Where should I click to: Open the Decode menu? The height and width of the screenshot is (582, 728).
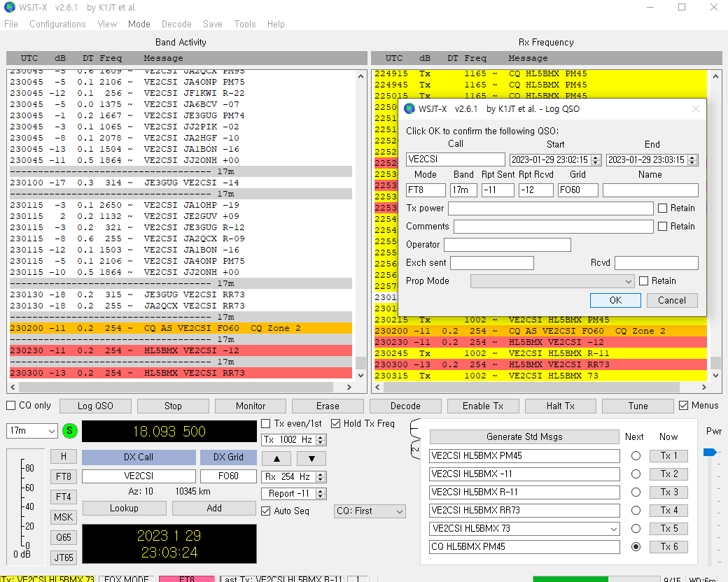tap(176, 24)
